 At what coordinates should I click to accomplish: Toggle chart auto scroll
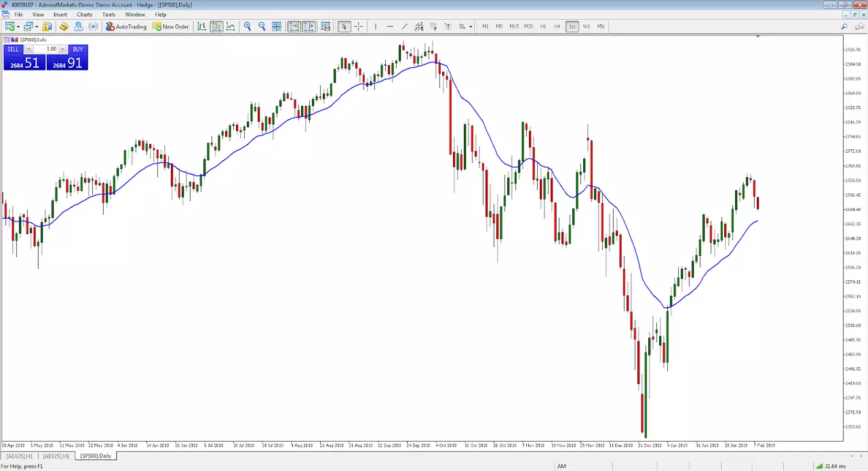click(294, 26)
